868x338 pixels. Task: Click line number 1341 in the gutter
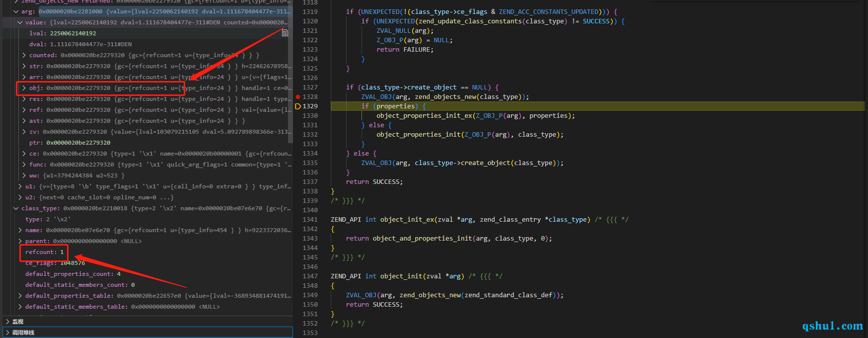coord(310,219)
